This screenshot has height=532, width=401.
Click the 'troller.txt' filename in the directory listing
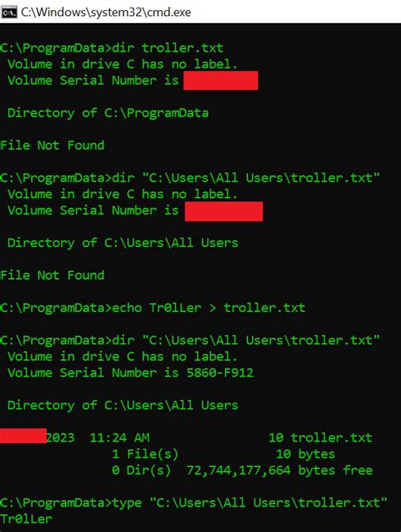[332, 437]
